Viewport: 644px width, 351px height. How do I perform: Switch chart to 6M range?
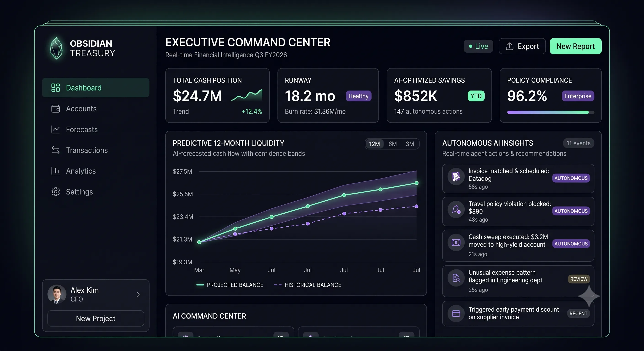coord(392,144)
